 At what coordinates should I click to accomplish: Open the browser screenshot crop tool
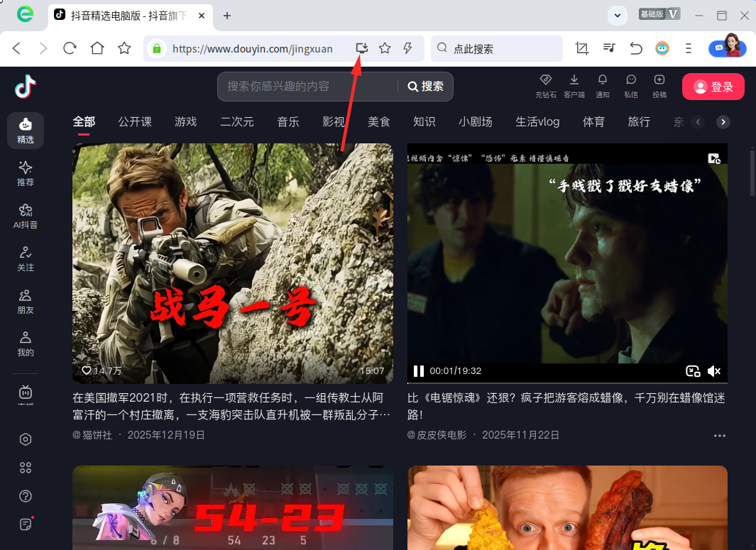pyautogui.click(x=582, y=48)
